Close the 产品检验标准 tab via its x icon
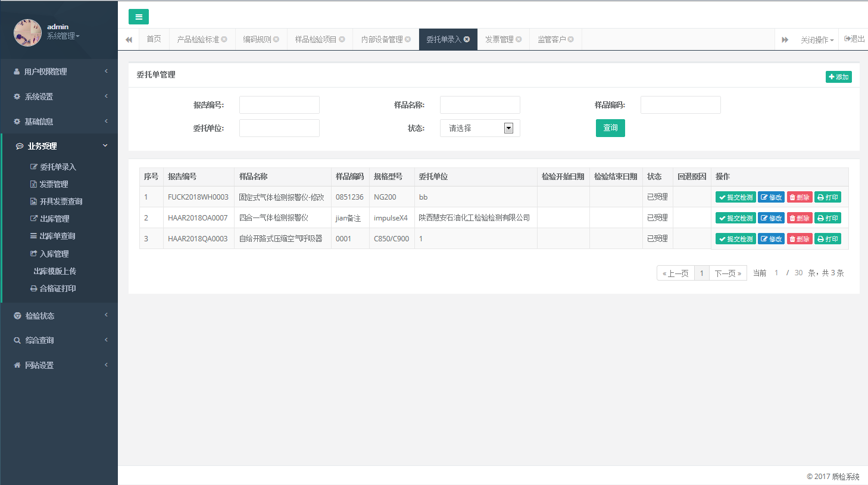 click(x=224, y=39)
